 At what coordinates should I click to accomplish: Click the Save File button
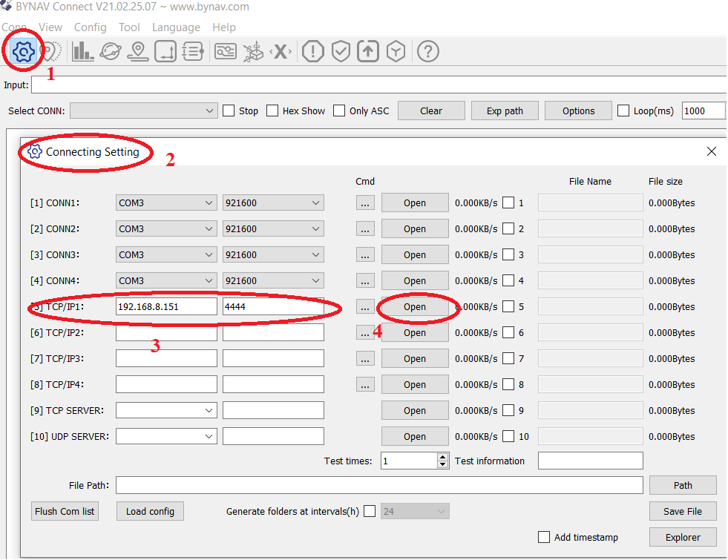[x=683, y=511]
